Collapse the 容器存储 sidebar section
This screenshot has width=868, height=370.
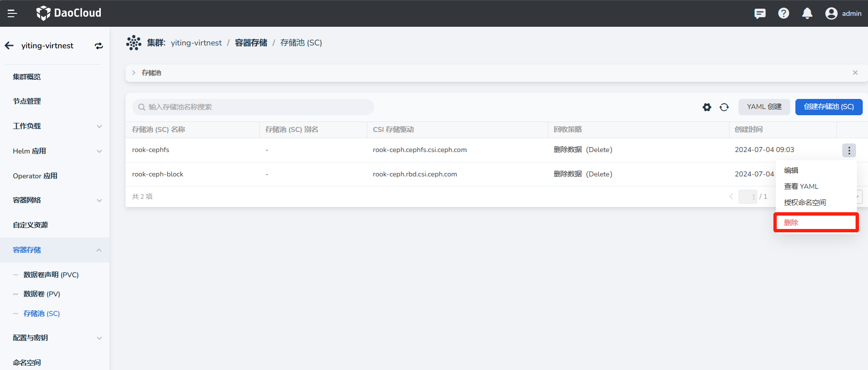[99, 250]
